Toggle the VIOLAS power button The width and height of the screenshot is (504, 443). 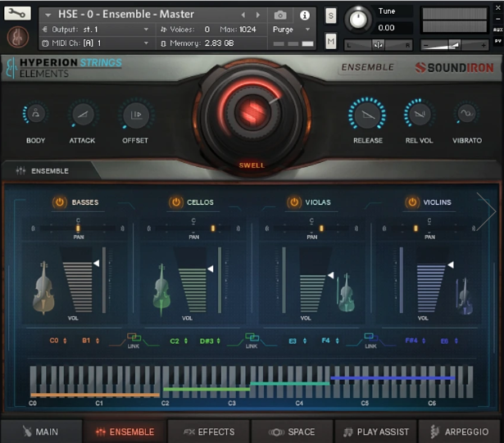[293, 202]
